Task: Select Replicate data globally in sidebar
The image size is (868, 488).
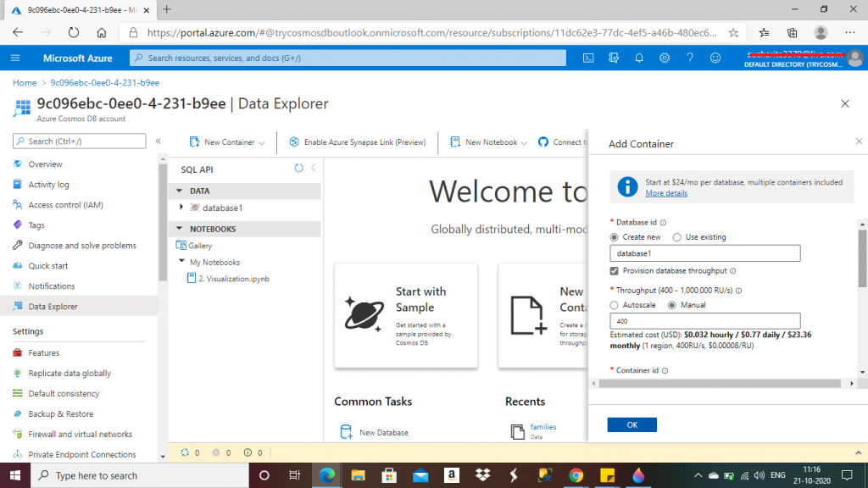Action: [x=70, y=374]
